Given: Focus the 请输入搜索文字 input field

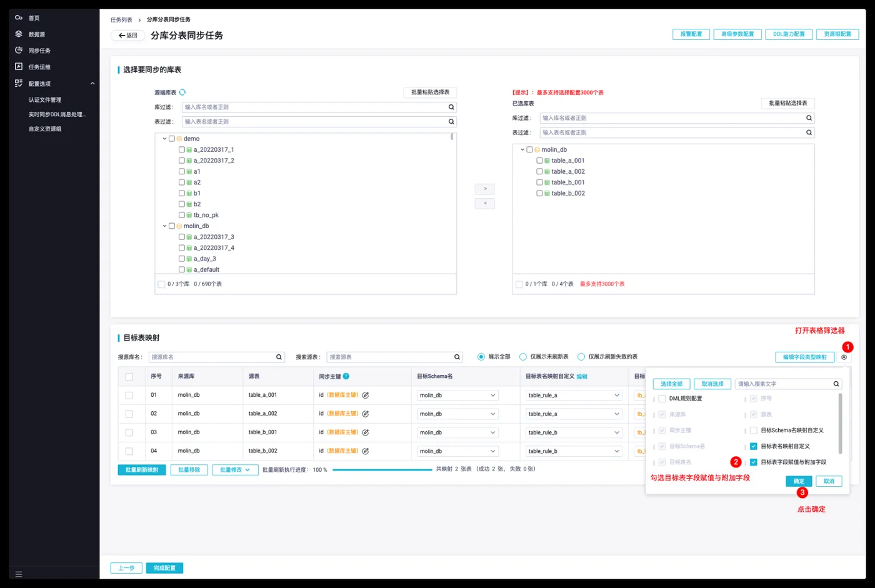Looking at the screenshot, I should (784, 384).
